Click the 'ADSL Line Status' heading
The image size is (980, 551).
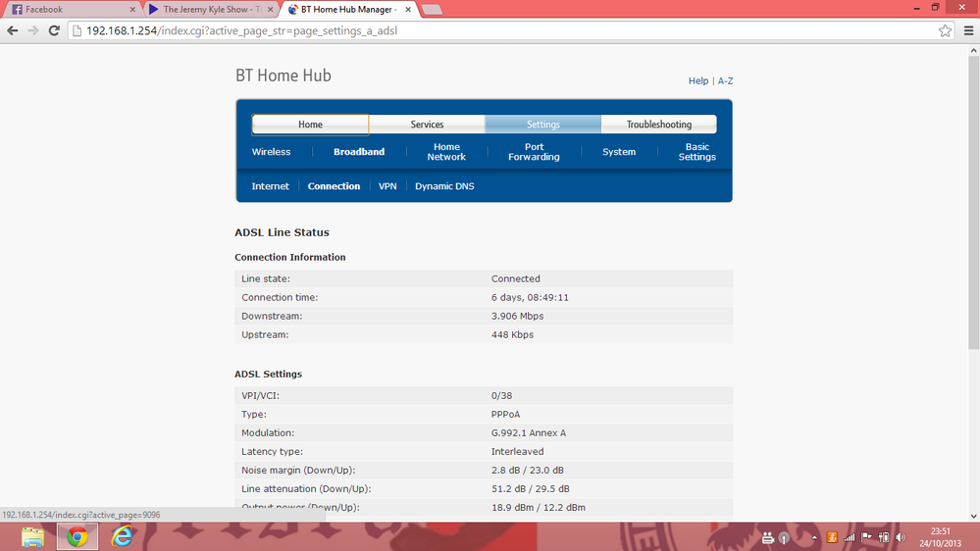click(x=282, y=232)
